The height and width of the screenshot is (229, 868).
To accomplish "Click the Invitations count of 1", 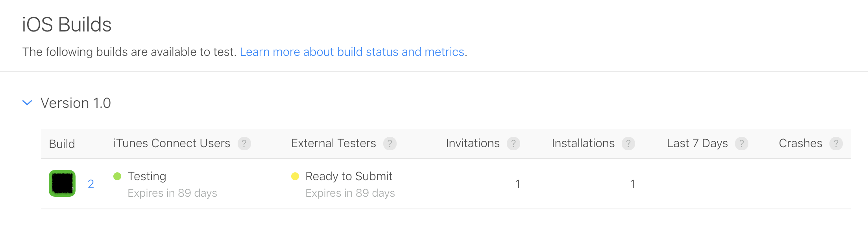I will (518, 183).
